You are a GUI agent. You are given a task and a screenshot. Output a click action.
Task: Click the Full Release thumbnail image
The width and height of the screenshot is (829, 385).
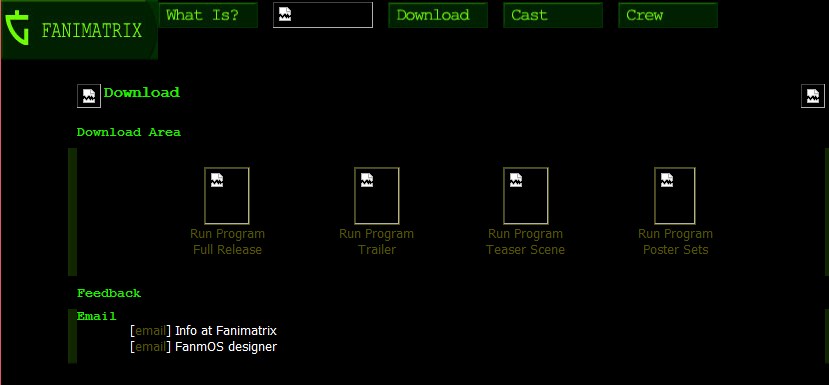click(227, 196)
